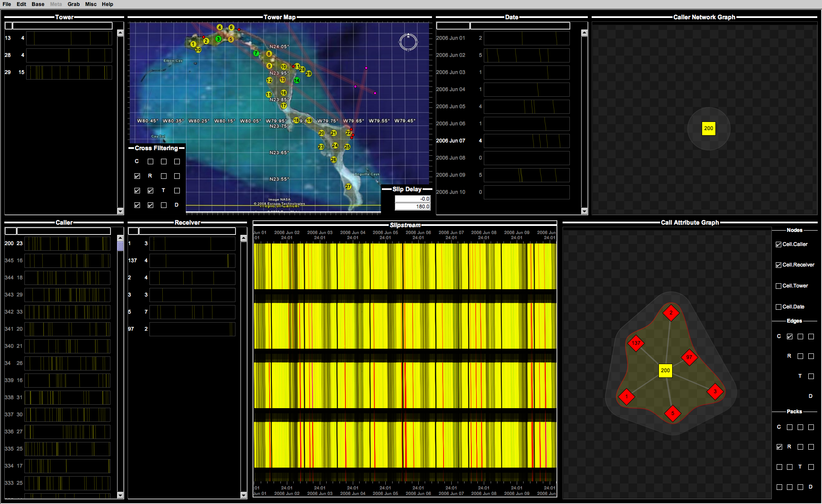Click red diamond node 2

tap(671, 313)
